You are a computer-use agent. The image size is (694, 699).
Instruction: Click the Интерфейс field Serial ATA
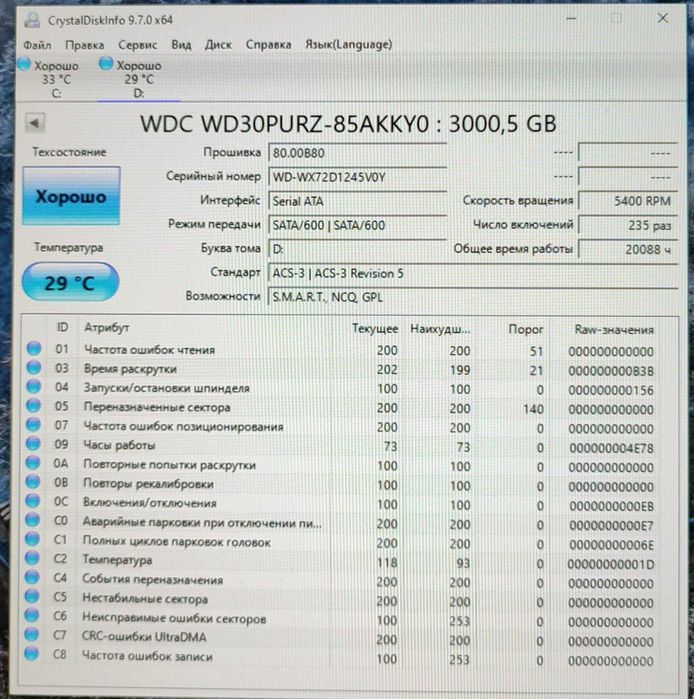[357, 201]
